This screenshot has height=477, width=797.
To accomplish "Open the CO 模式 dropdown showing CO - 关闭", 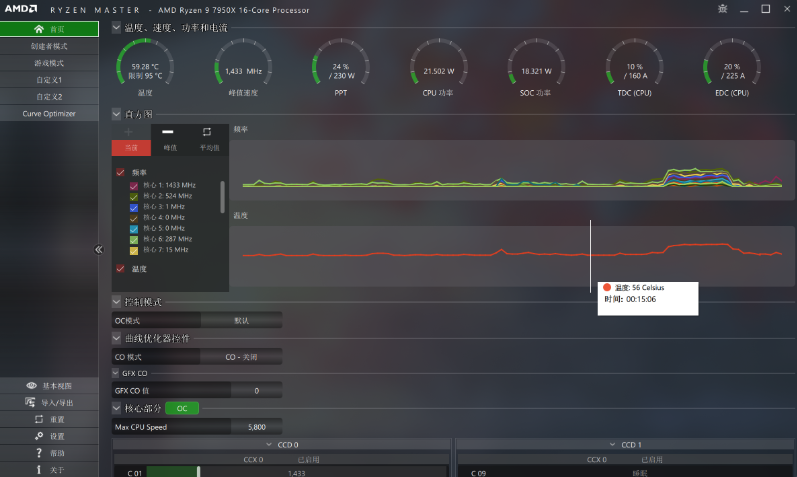I will [x=241, y=357].
